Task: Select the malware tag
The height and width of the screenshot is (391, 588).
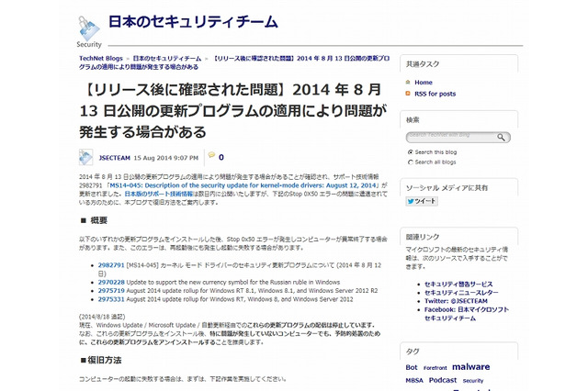Action: 471,367
